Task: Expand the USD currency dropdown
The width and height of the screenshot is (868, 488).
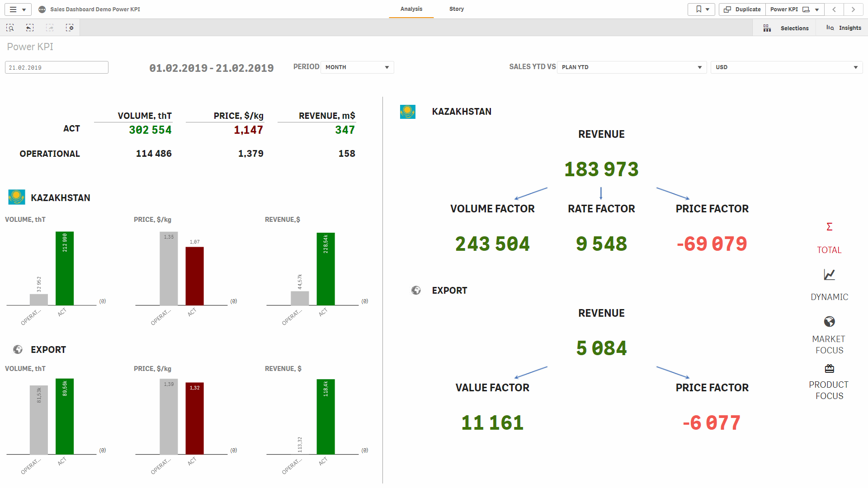Action: 786,67
